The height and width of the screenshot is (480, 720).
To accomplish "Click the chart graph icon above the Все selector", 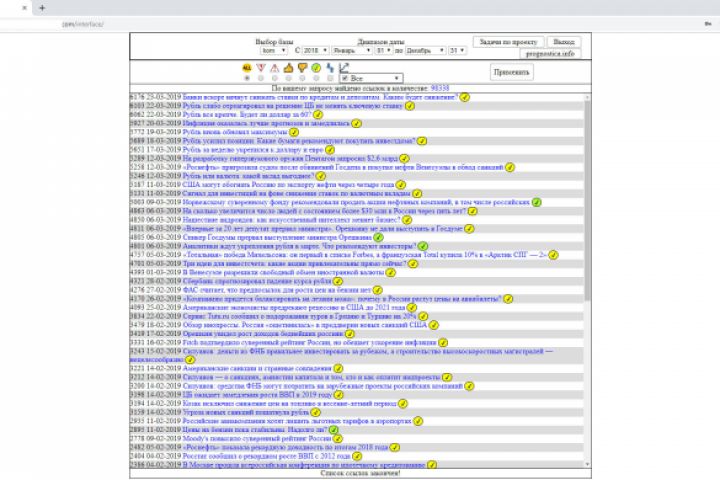I will click(344, 68).
